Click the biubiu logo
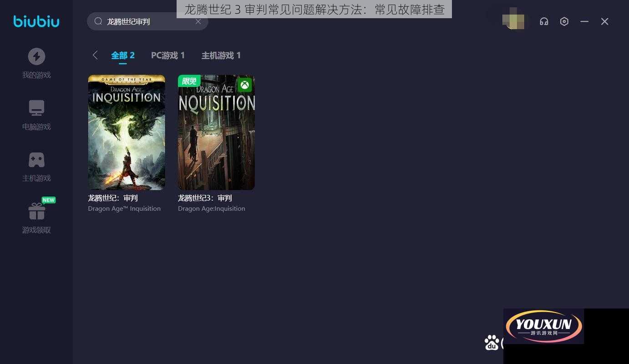The height and width of the screenshot is (364, 629). point(36,21)
